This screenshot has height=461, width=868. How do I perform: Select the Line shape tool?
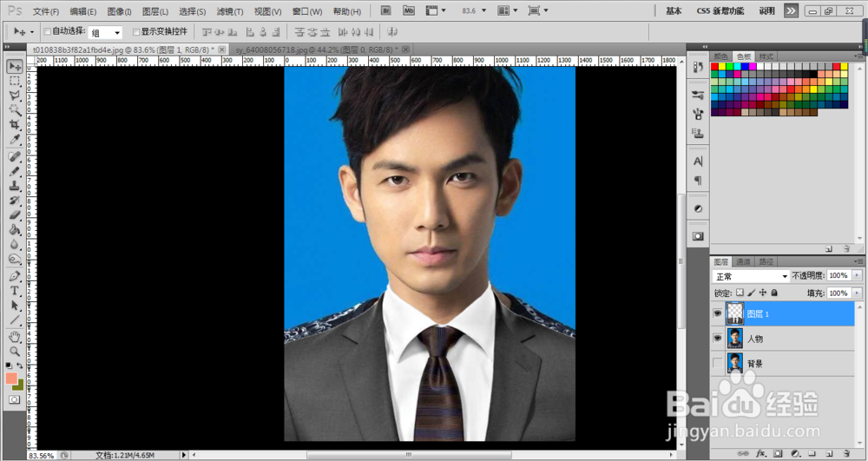(x=15, y=319)
